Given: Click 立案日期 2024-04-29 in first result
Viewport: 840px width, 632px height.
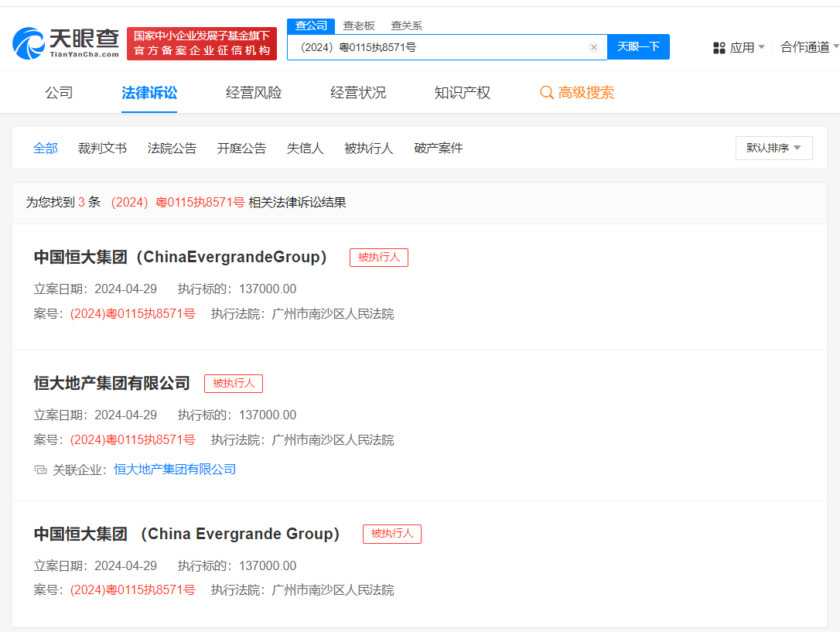Looking at the screenshot, I should pos(95,289).
